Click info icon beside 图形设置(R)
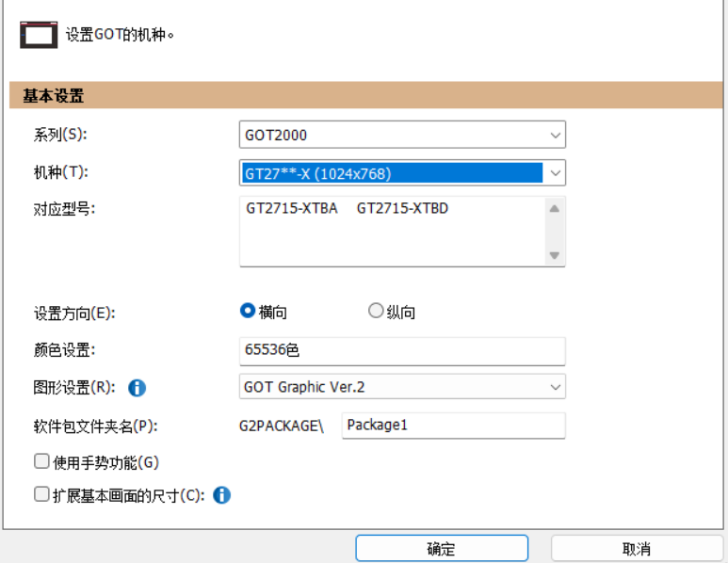The height and width of the screenshot is (563, 728). click(x=137, y=387)
